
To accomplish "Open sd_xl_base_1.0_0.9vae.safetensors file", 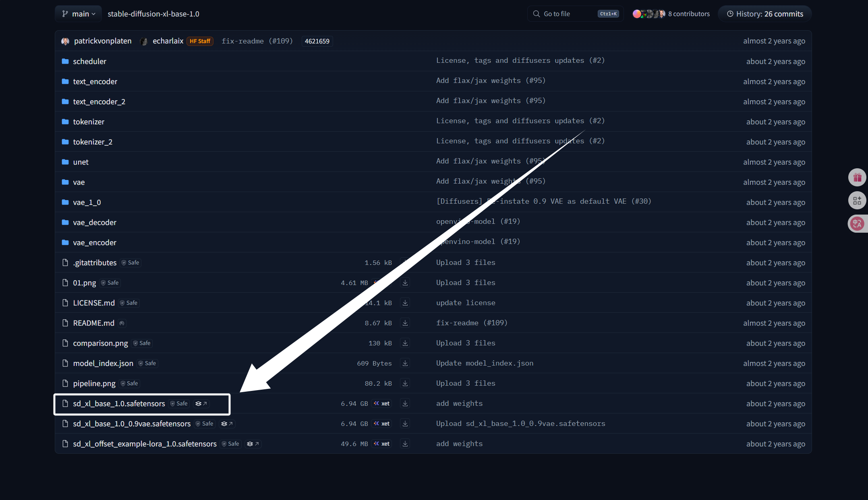I will 132,424.
